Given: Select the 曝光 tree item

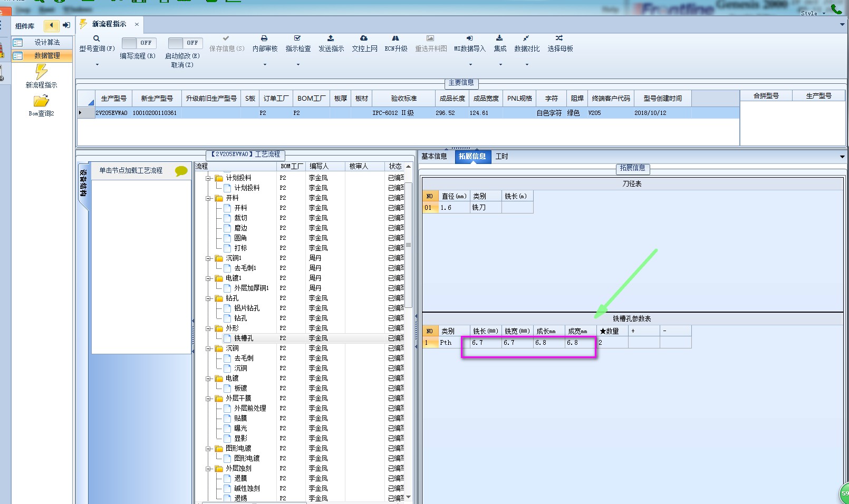Looking at the screenshot, I should click(240, 428).
